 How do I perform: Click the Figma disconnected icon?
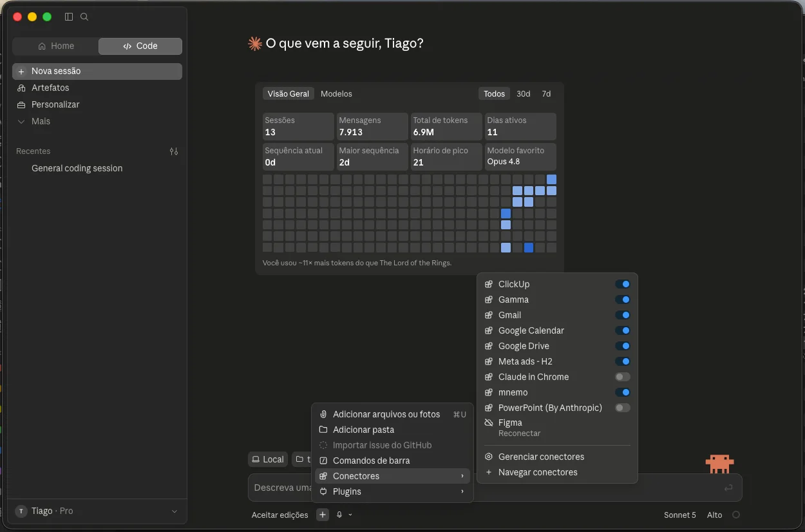pos(489,423)
